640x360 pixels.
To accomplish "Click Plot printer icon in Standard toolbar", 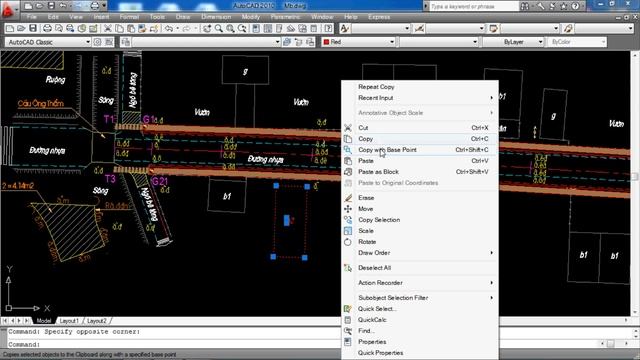I will (x=47, y=28).
